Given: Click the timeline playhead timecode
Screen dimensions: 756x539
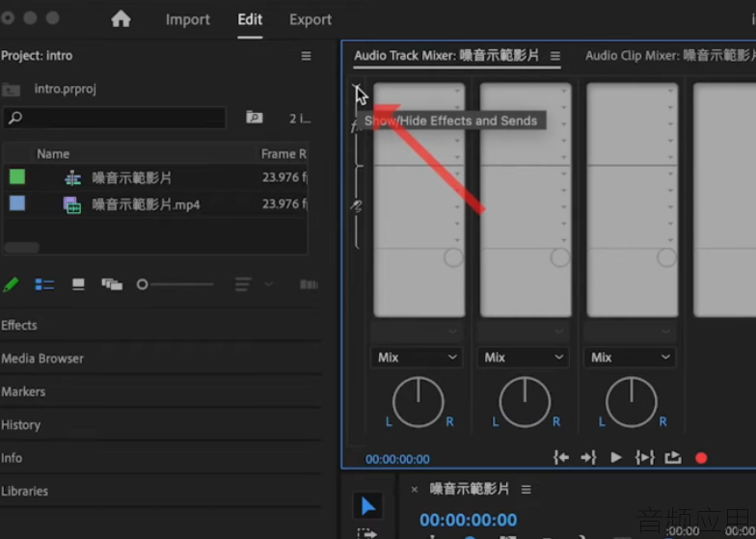Looking at the screenshot, I should tap(469, 521).
